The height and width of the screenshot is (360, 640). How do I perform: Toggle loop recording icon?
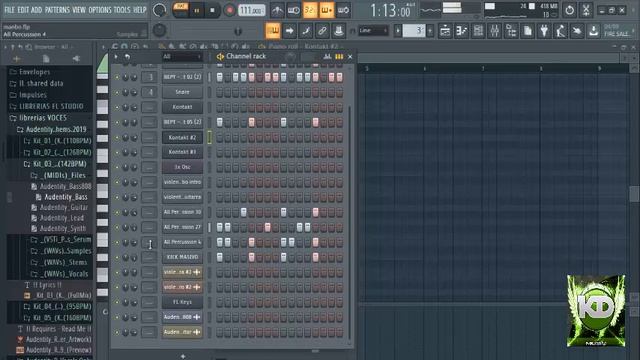coord(344,10)
